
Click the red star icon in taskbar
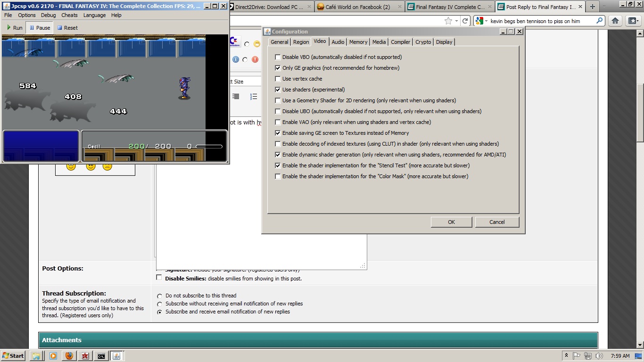85,356
